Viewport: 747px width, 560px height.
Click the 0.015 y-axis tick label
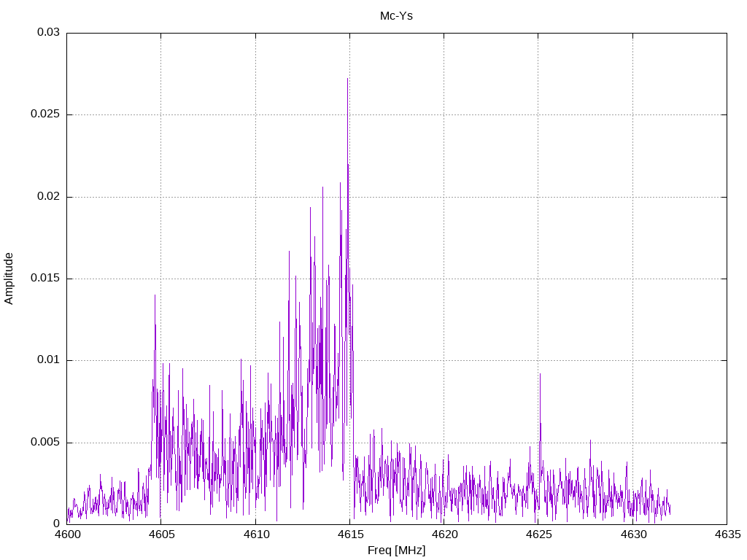(x=45, y=278)
